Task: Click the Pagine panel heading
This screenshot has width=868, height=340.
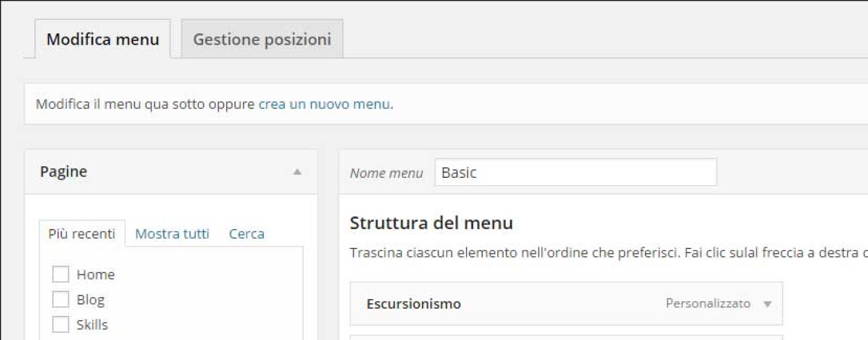Action: point(63,172)
